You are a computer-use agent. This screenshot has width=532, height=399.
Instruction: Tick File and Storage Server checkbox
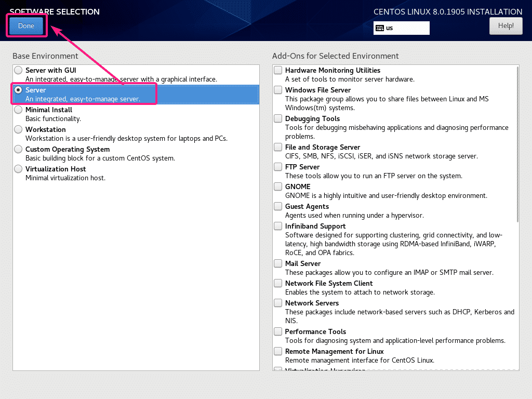pos(278,147)
